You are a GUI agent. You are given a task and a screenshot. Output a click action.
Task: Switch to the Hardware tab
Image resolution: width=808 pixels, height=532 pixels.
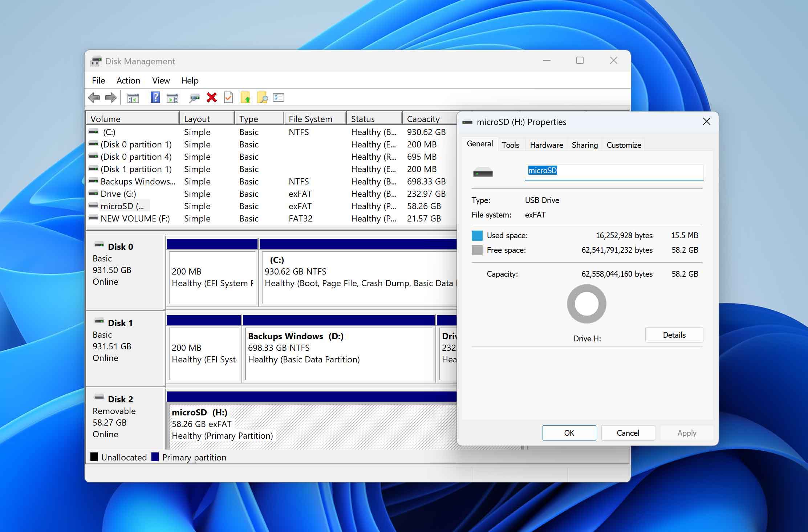[546, 145]
